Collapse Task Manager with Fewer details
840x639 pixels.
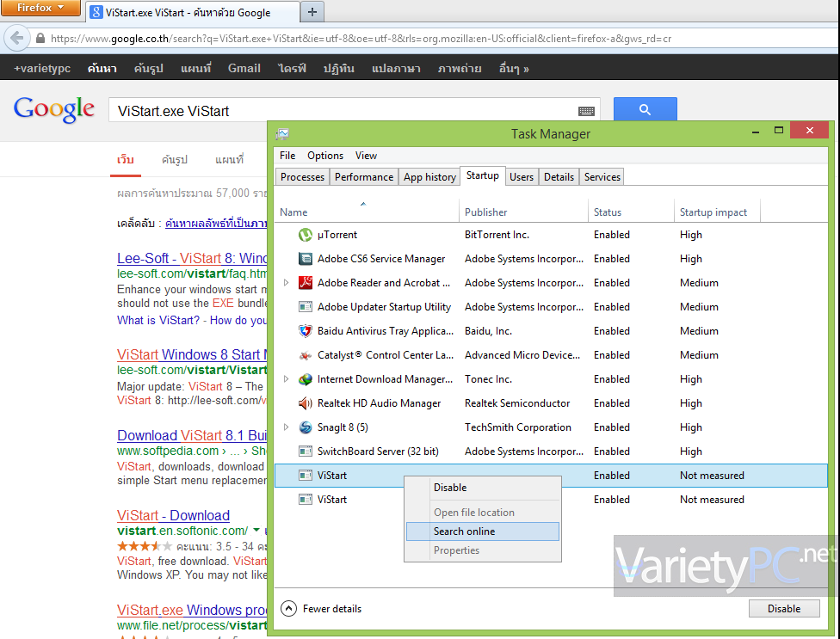321,609
